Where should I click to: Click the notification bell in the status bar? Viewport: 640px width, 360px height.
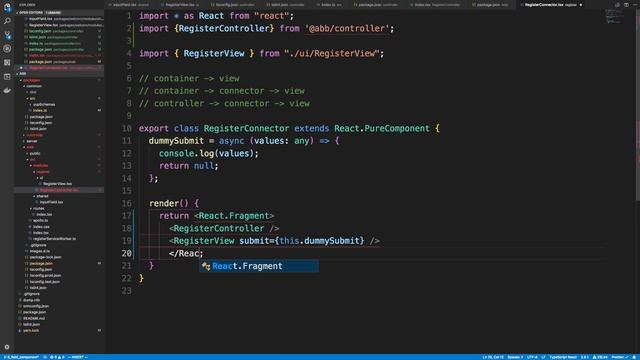point(635,357)
